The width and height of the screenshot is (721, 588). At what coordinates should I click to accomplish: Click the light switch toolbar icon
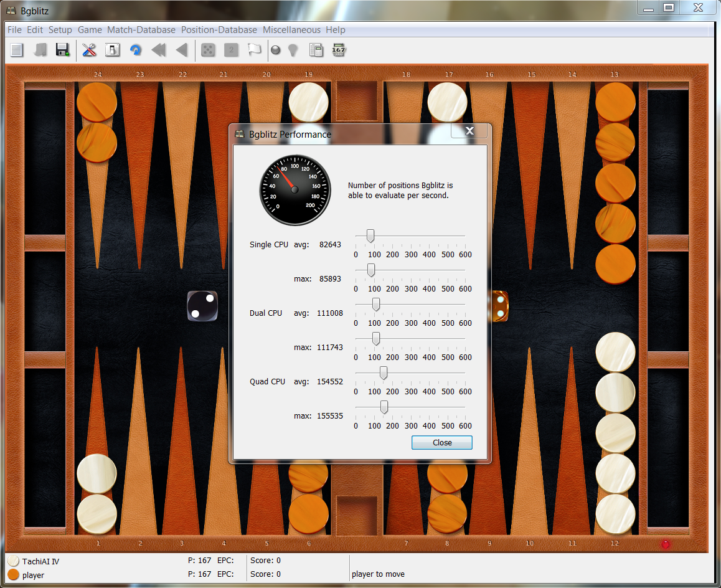click(112, 50)
